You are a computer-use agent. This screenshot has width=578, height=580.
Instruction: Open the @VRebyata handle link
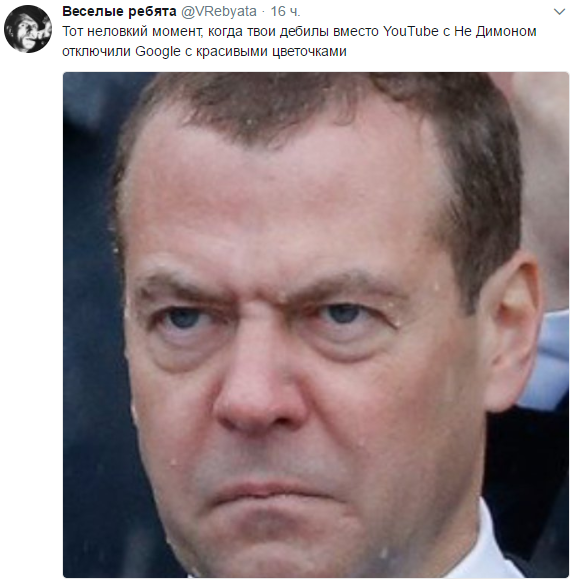pyautogui.click(x=219, y=12)
